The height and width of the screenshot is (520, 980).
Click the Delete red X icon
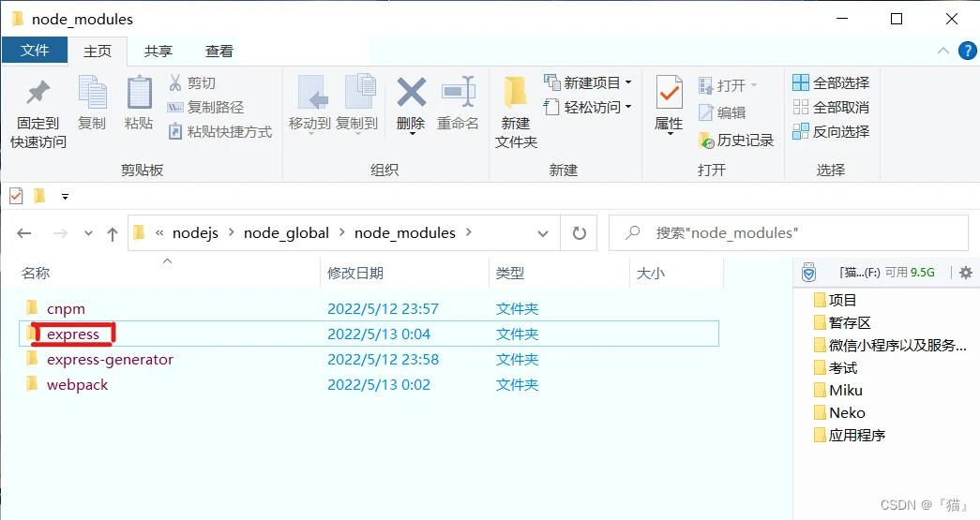click(x=411, y=94)
